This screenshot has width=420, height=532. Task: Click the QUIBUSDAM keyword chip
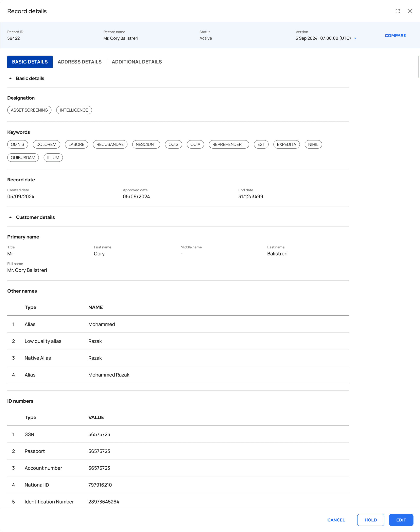point(23,157)
